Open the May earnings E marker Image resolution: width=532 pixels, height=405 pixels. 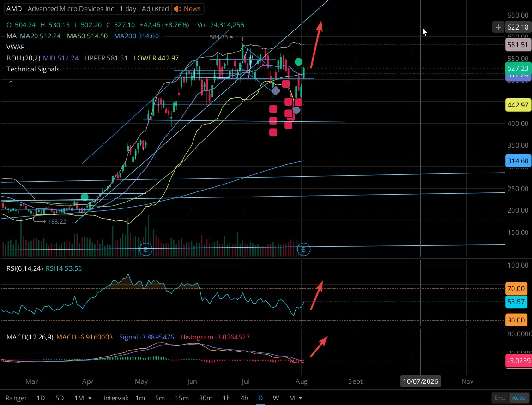(146, 250)
